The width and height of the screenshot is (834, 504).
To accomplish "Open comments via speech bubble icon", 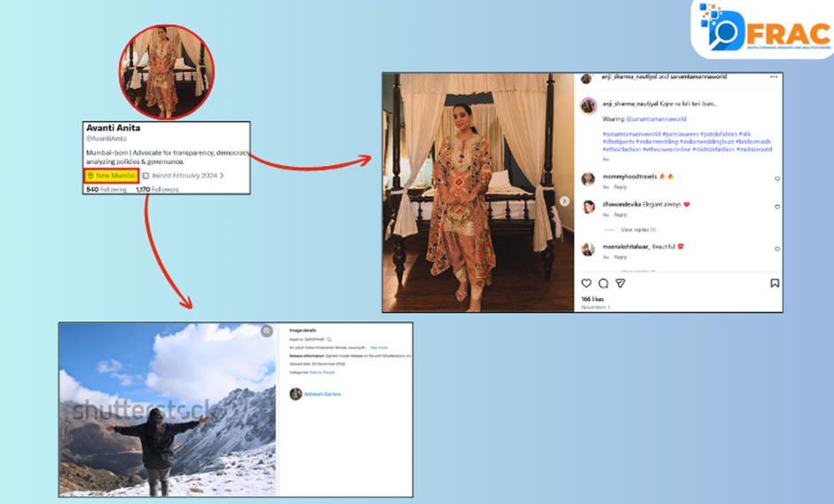I will point(603,283).
